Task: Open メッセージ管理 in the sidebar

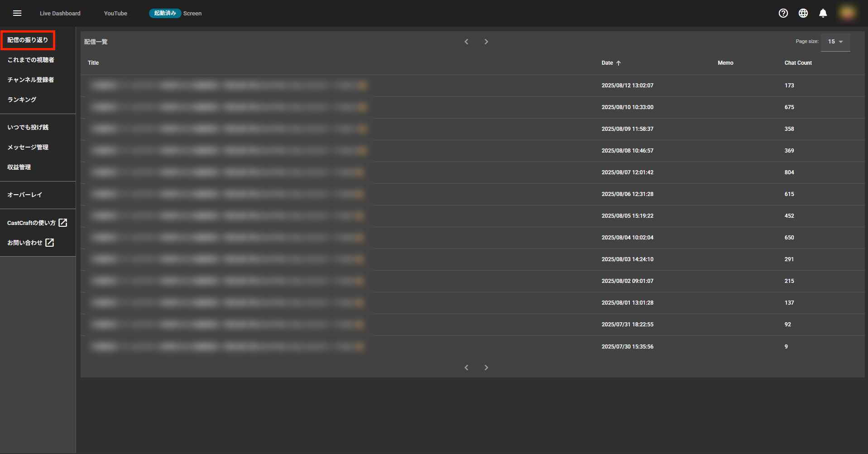Action: pos(28,147)
